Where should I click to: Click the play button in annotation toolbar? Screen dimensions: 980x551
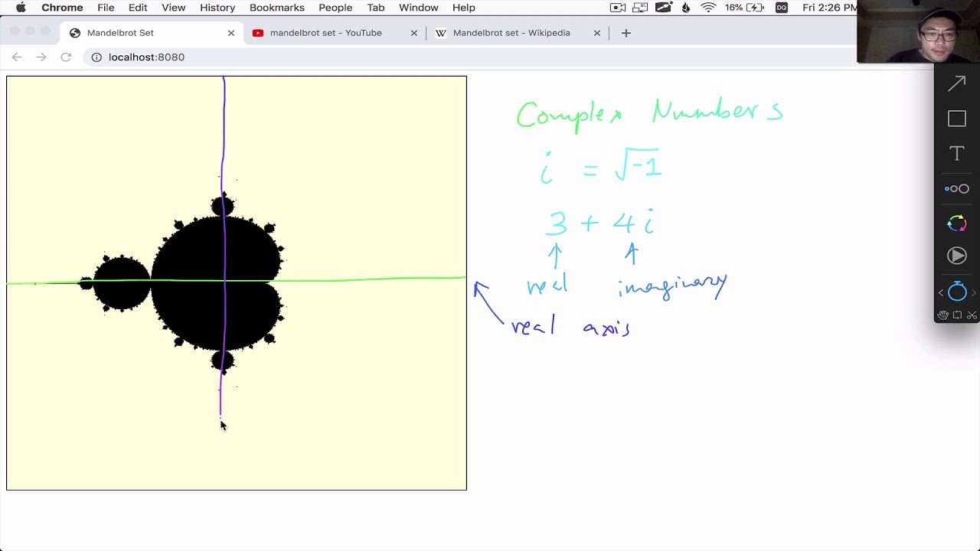(x=956, y=256)
